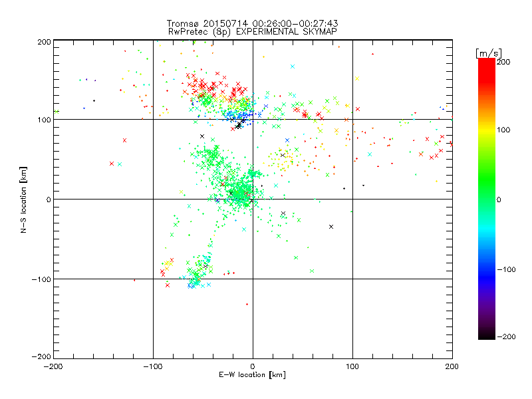Click the 'N-S location [km]' axis label
Image resolution: width=532 pixels, height=399 pixels.
click(x=23, y=199)
